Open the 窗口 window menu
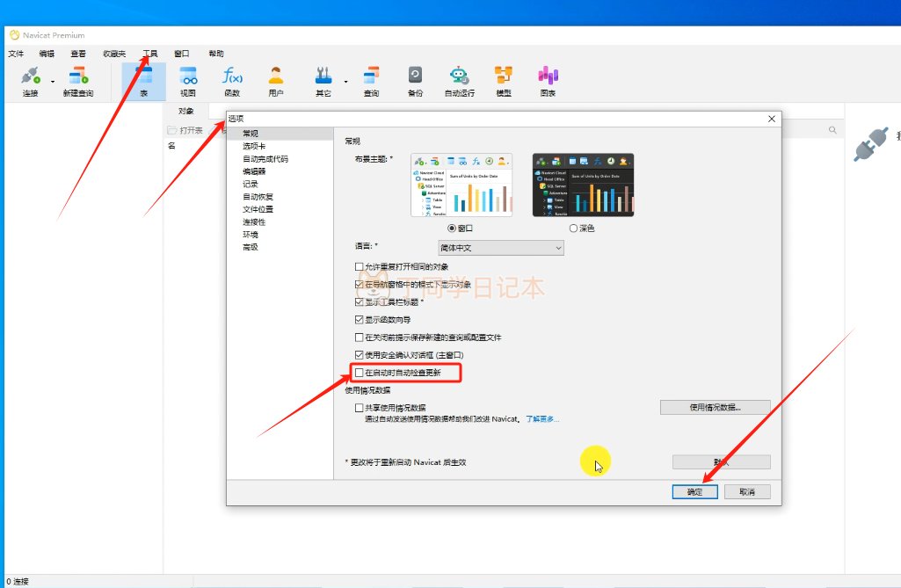The image size is (901, 588). pyautogui.click(x=182, y=54)
